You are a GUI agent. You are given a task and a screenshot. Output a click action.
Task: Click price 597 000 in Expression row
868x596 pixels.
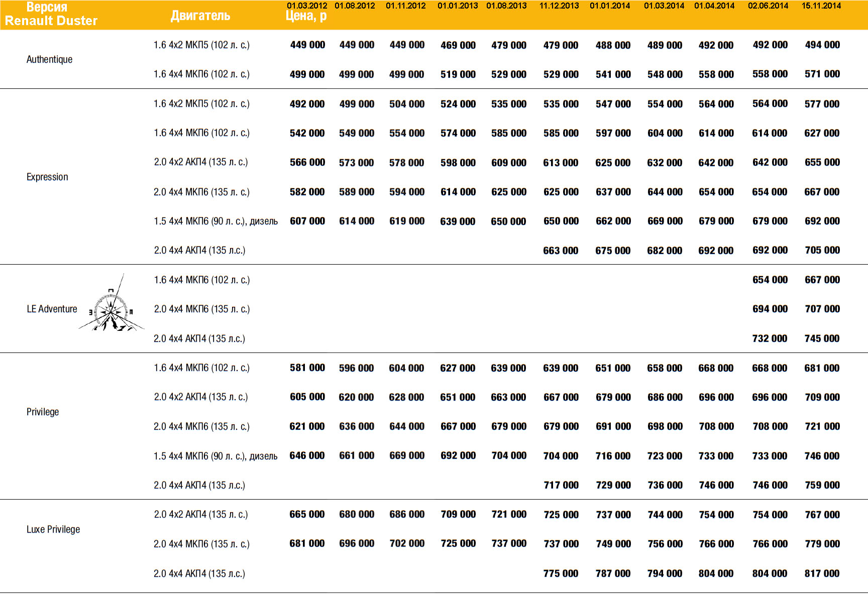(613, 133)
